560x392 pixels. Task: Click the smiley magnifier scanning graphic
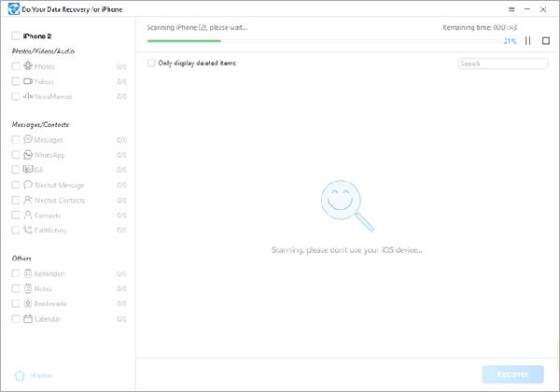(x=347, y=205)
